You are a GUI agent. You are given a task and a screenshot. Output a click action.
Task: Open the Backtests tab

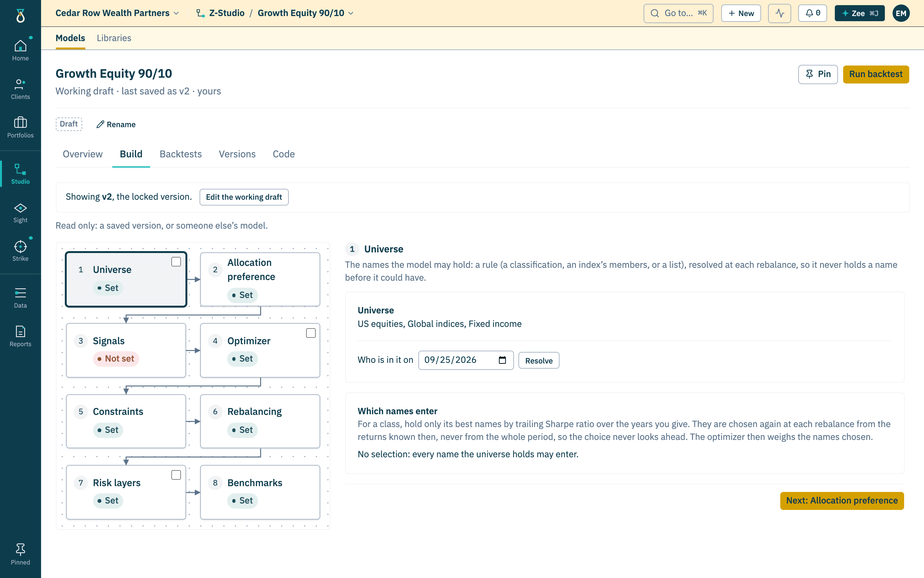[x=181, y=154]
